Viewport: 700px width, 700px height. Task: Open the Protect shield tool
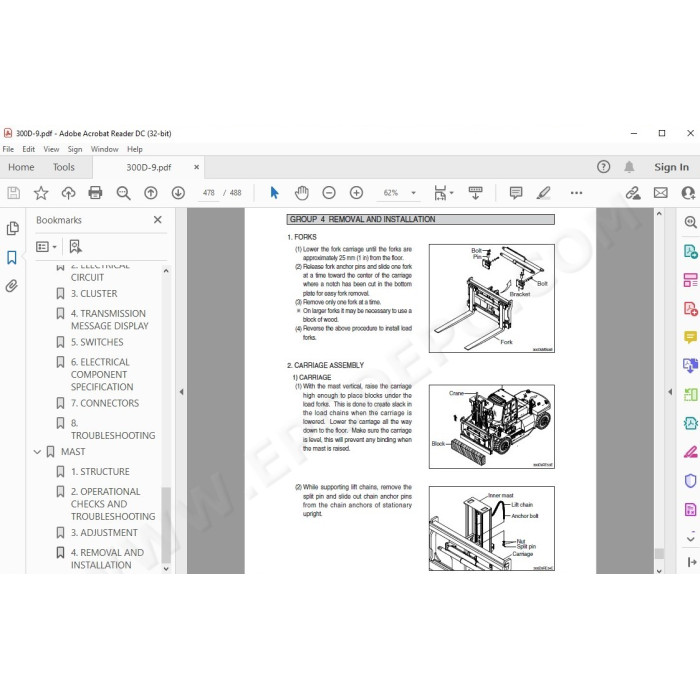[690, 481]
